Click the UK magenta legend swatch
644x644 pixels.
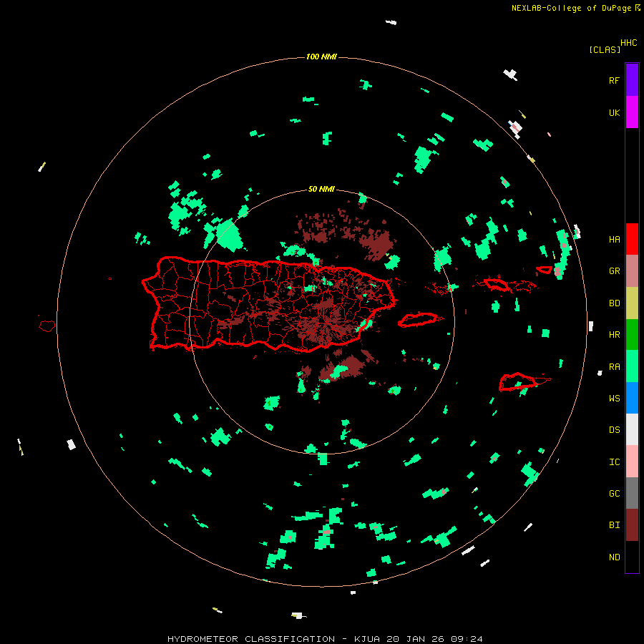tap(632, 112)
